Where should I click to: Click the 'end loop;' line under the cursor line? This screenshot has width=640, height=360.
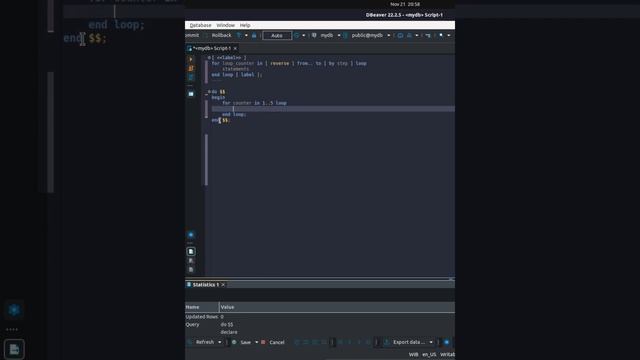(234, 114)
